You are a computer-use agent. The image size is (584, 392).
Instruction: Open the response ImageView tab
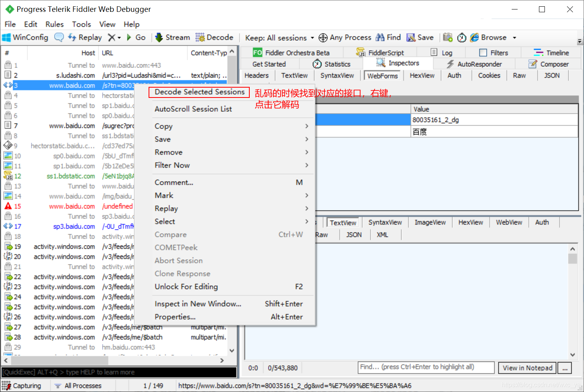click(430, 222)
